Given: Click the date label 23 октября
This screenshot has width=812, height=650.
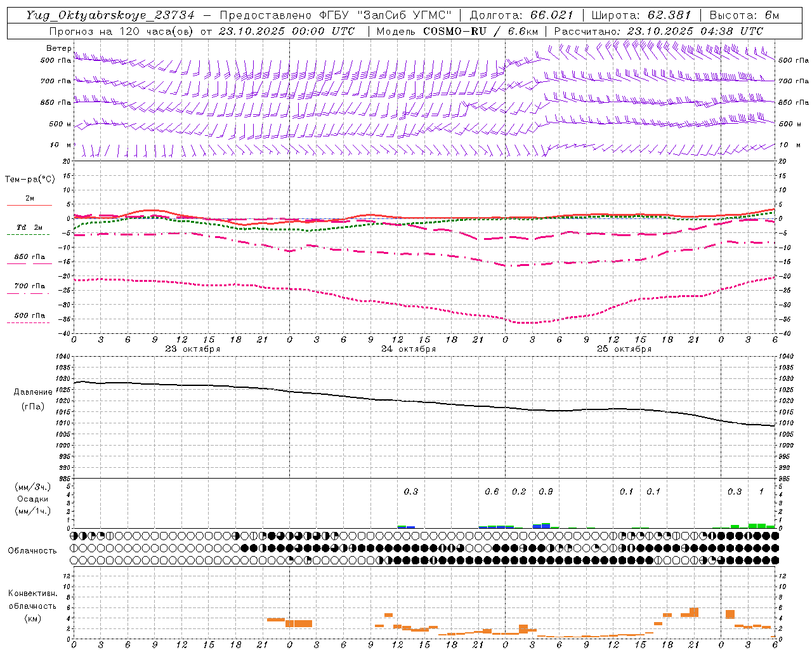Looking at the screenshot, I should pyautogui.click(x=193, y=349).
